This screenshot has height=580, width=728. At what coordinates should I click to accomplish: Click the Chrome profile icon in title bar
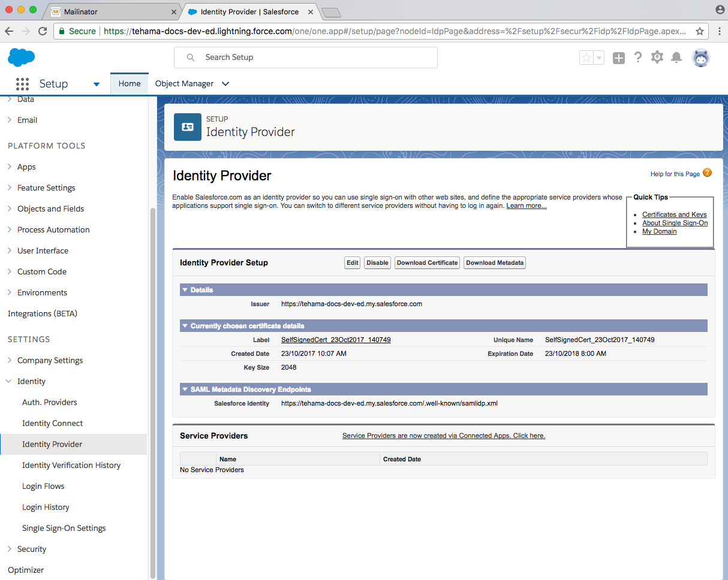[720, 10]
